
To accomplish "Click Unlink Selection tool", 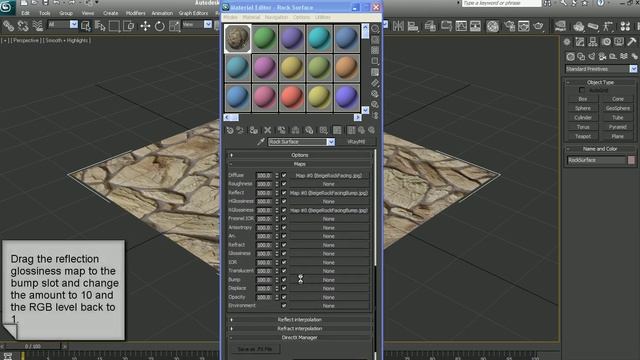I will (23, 26).
